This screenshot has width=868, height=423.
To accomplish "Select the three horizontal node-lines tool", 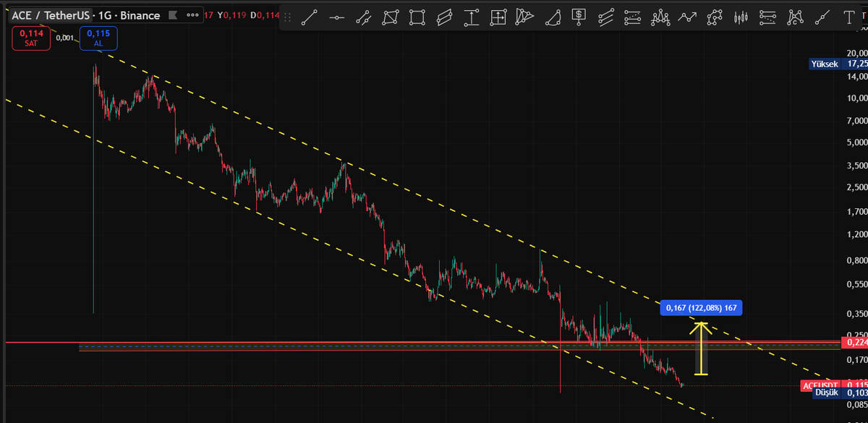I will (x=768, y=16).
